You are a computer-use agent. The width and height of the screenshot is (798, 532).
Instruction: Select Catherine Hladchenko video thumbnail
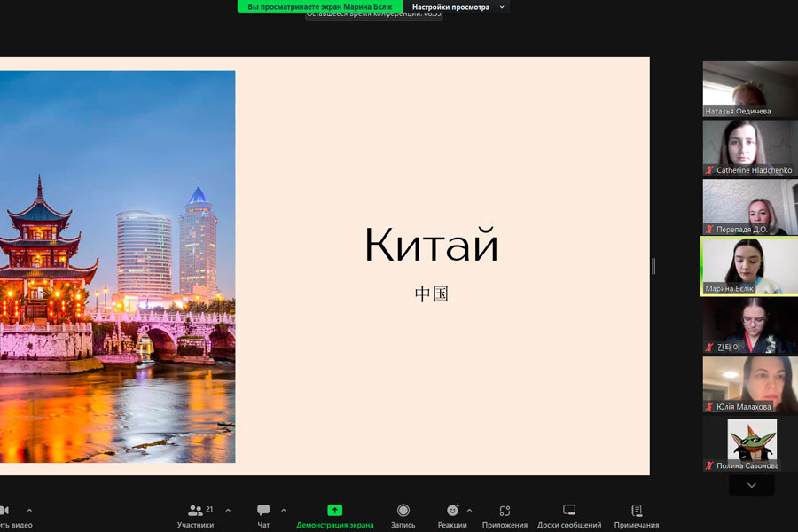pos(749,147)
